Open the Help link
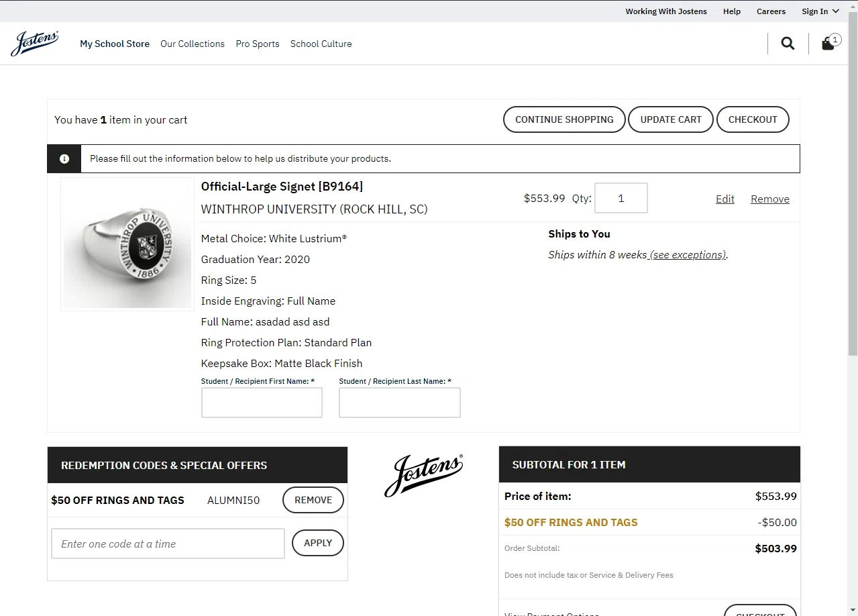 pos(732,11)
